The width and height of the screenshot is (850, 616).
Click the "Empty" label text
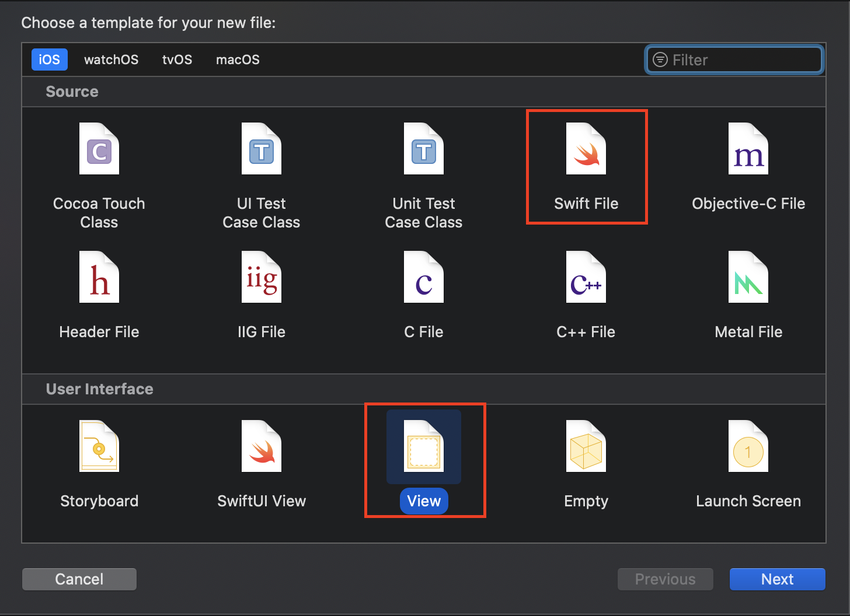tap(586, 501)
